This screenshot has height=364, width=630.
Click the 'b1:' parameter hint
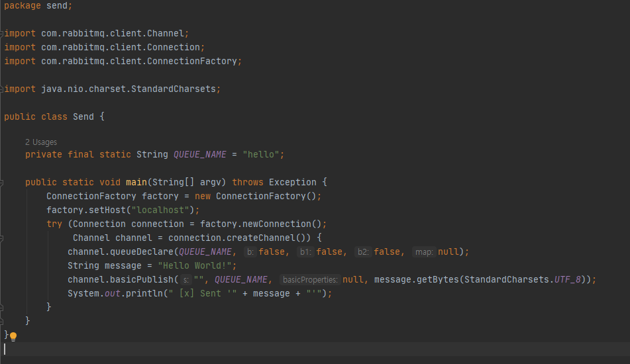coord(306,252)
